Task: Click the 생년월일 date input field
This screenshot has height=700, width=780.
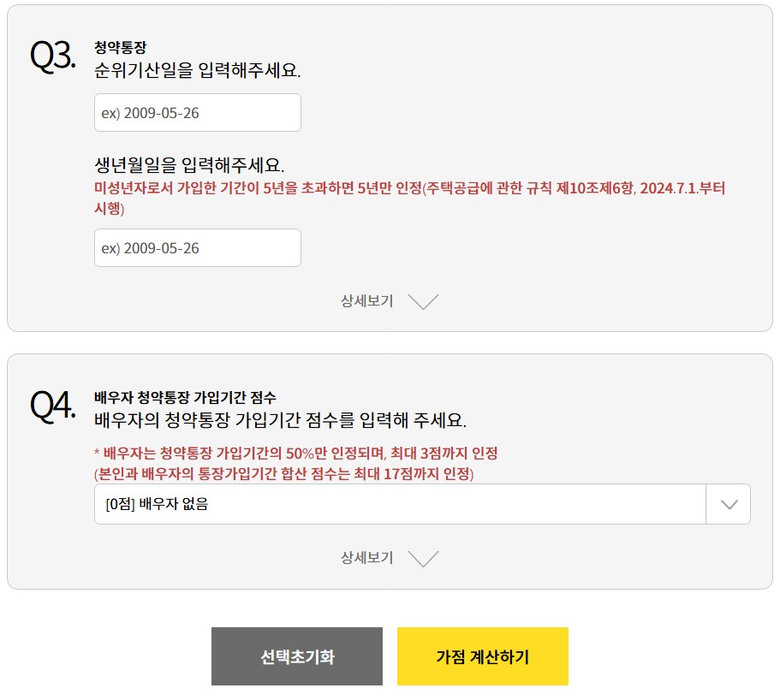Action: 197,247
